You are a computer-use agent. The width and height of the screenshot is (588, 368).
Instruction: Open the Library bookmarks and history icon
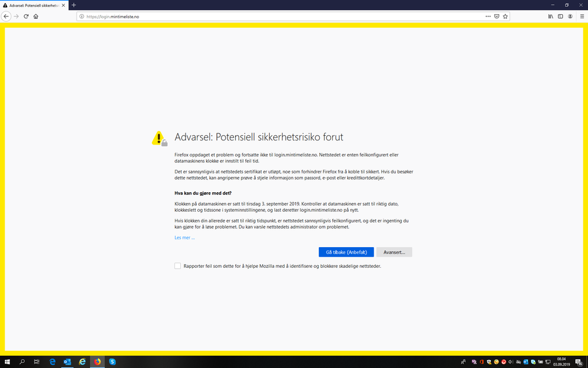[550, 17]
